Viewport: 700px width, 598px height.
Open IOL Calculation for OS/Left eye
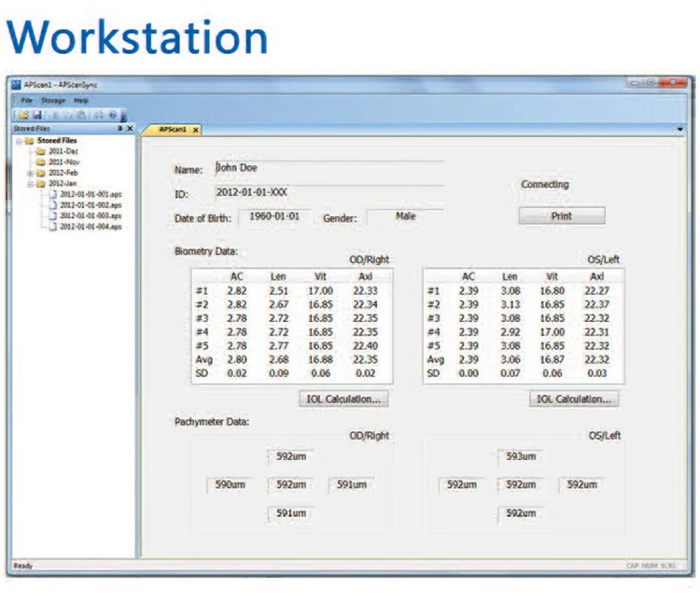pyautogui.click(x=574, y=398)
